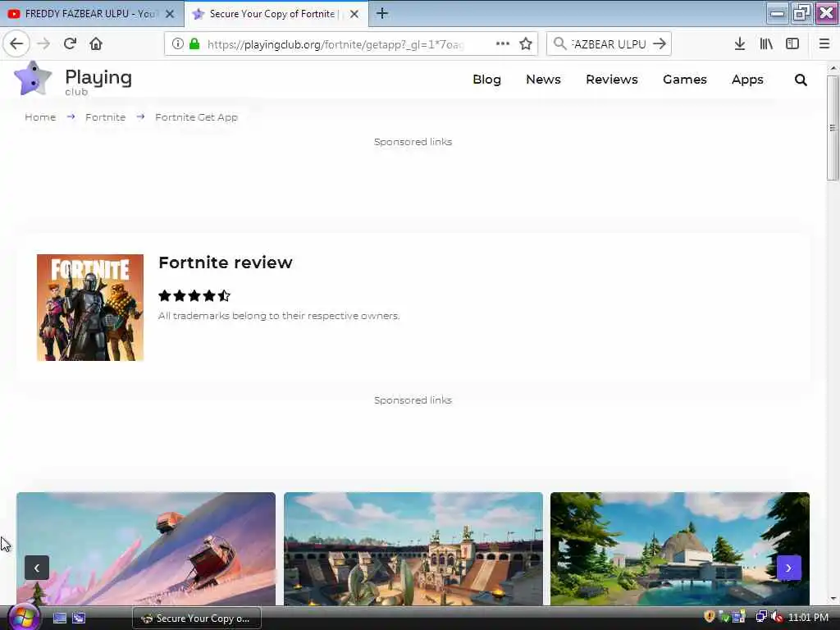This screenshot has height=630, width=840.
Task: Switch to FREDDY FAZBEAR ULPU YouTube tab
Action: (91, 14)
